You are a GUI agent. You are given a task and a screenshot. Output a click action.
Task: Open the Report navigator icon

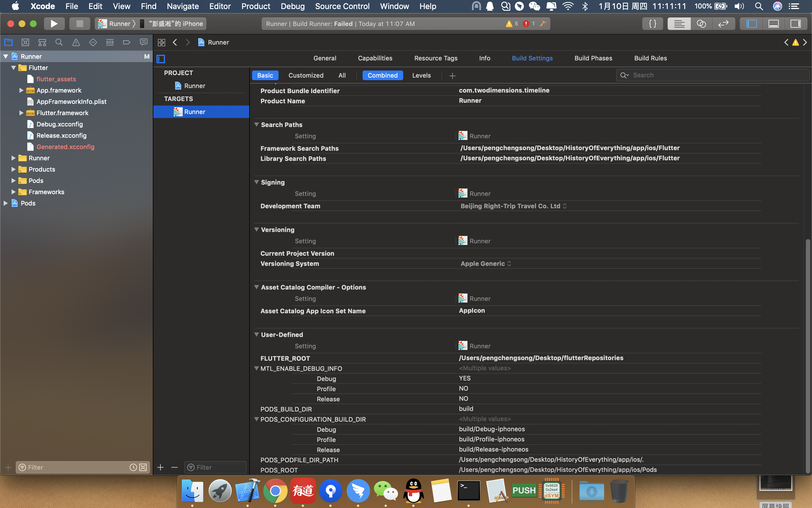point(144,42)
